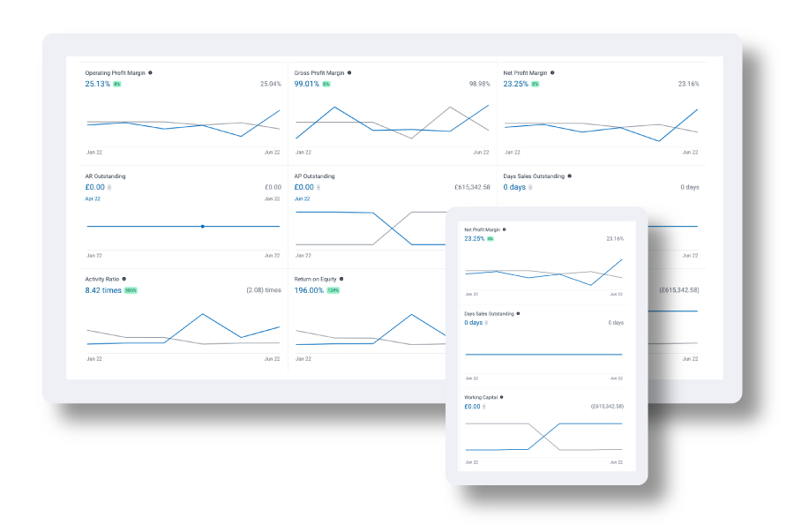
Task: Click Jan 22 axis label under Operating Profit Margin
Action: click(94, 153)
